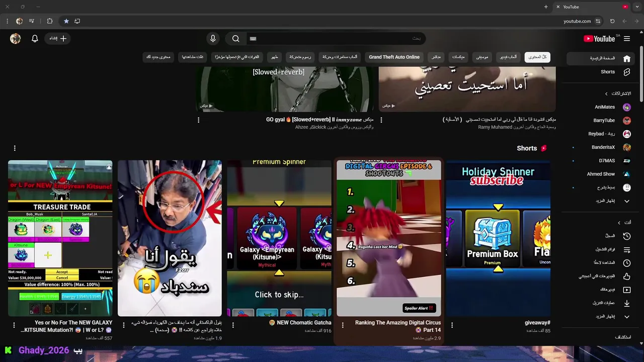644x362 pixels.
Task: Expand Show more under the You section
Action: [601, 317]
